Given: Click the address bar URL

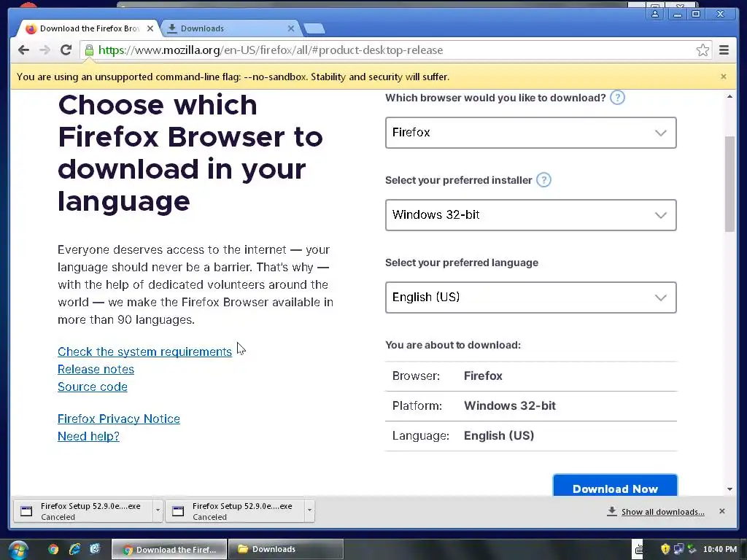Looking at the screenshot, I should (271, 50).
